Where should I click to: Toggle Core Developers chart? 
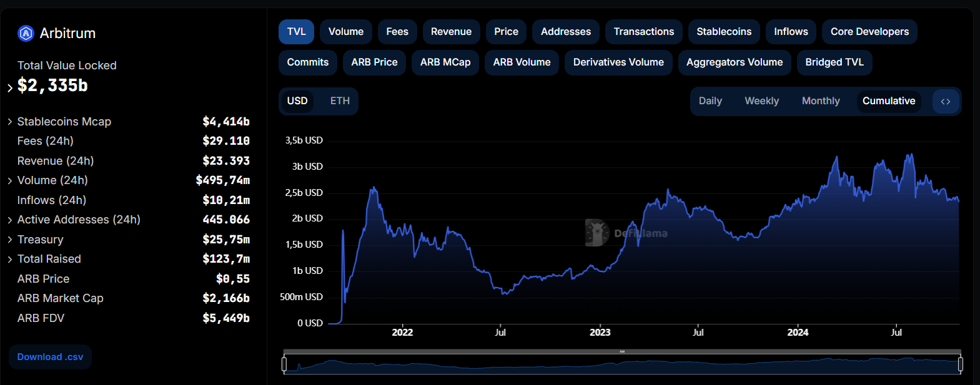click(869, 32)
